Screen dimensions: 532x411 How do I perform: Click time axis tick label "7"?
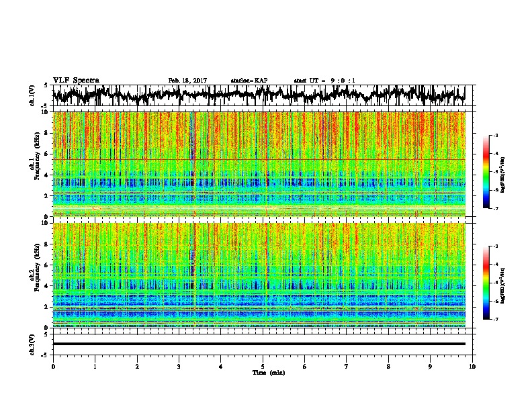click(x=347, y=367)
